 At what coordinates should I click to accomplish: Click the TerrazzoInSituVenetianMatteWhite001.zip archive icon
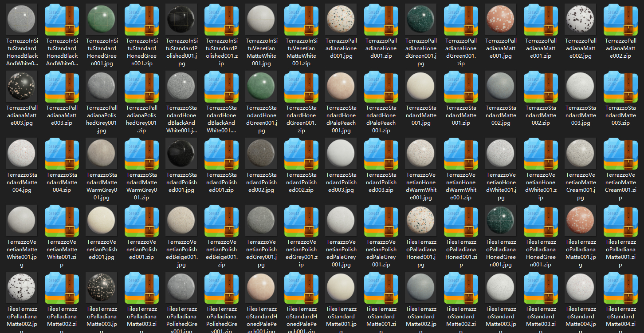point(302,20)
